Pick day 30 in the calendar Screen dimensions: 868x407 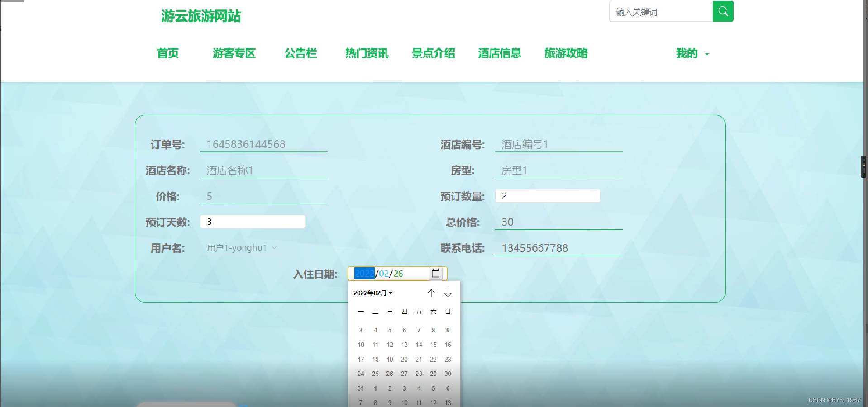click(x=448, y=374)
